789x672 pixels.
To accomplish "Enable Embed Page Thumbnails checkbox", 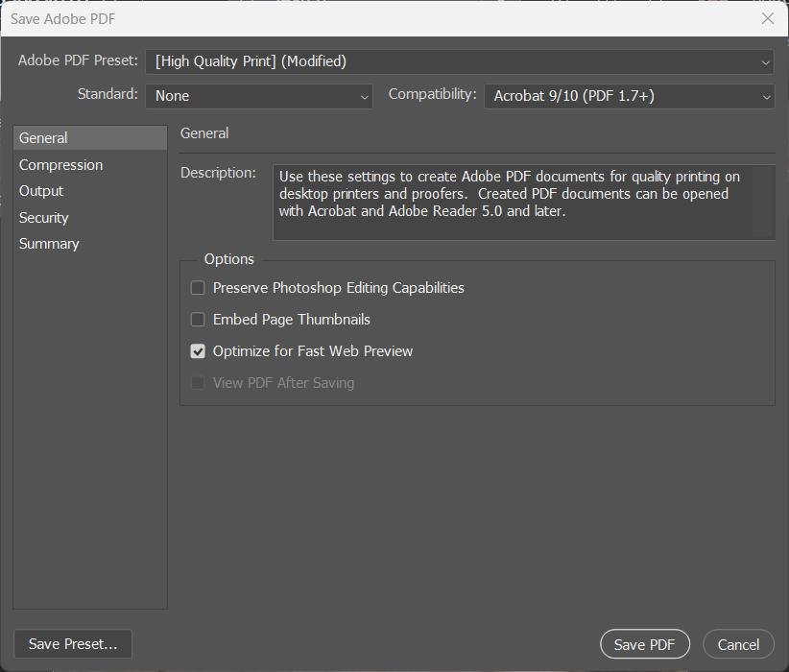I will coord(198,320).
